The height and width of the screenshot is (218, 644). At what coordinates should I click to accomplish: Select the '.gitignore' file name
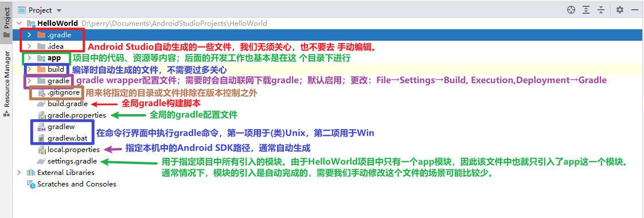point(64,92)
